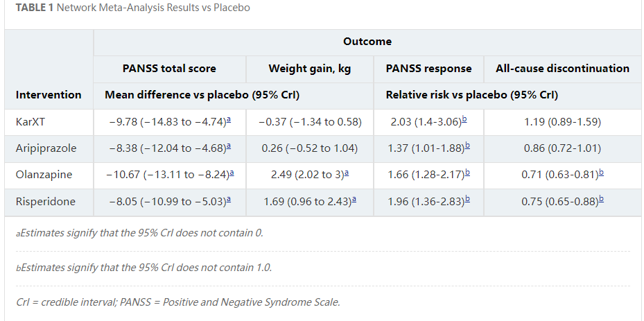644x321 pixels.
Task: Click KarXT all-cause discontinuation value 1.19
Action: pyautogui.click(x=562, y=122)
